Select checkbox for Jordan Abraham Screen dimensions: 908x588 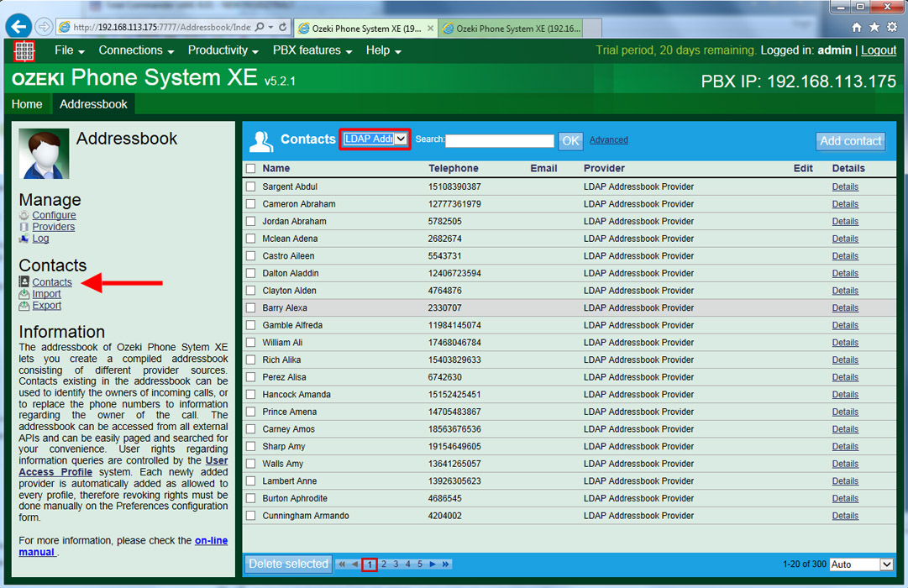[251, 221]
